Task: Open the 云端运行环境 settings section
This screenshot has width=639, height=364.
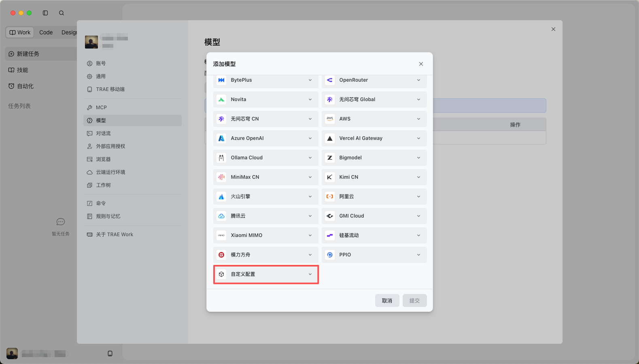Action: pos(132,172)
